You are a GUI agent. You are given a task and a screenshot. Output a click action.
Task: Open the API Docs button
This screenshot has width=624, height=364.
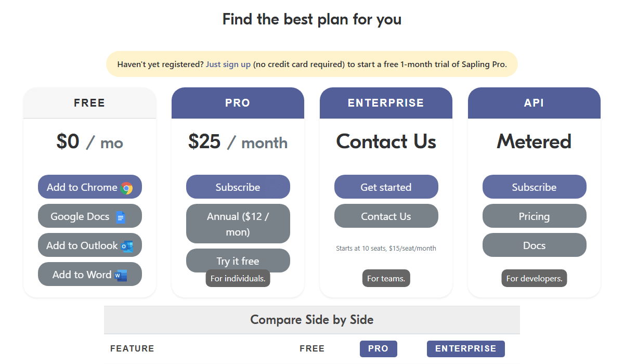click(x=534, y=245)
